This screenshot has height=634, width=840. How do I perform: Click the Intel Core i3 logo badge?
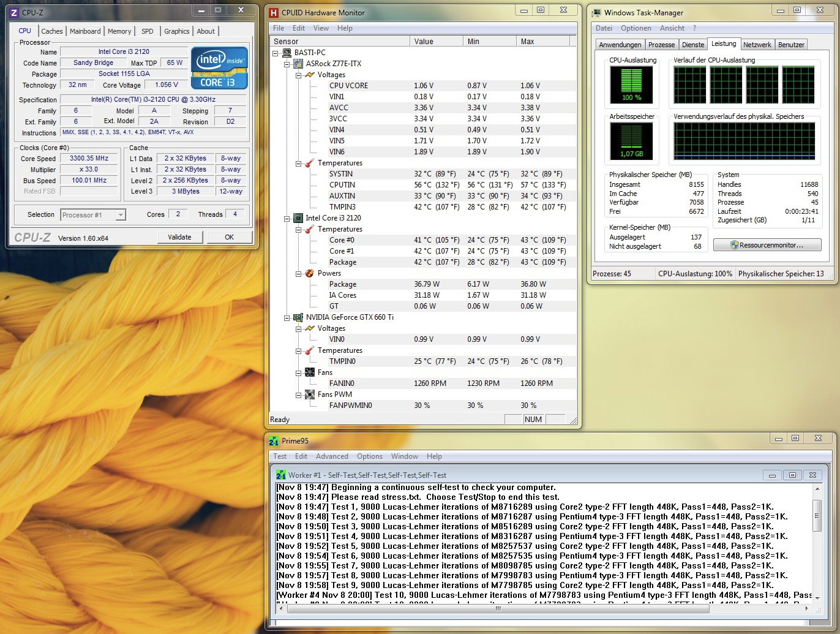tap(219, 67)
